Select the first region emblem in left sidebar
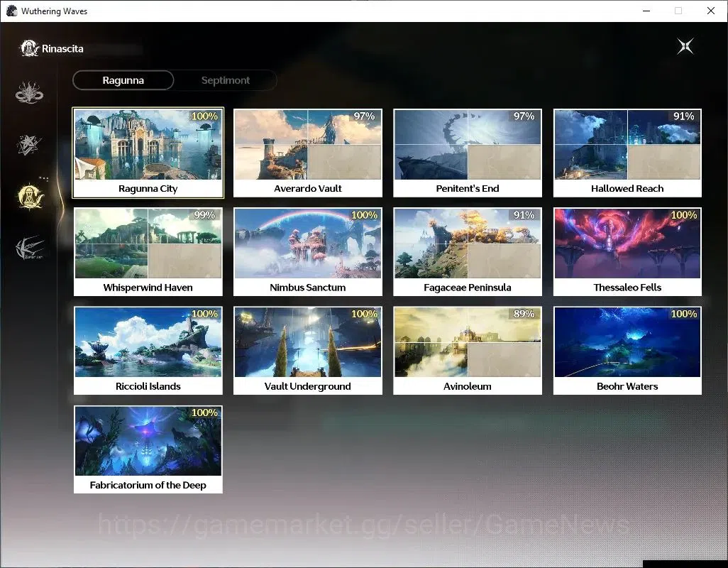728x568 pixels. point(29,92)
